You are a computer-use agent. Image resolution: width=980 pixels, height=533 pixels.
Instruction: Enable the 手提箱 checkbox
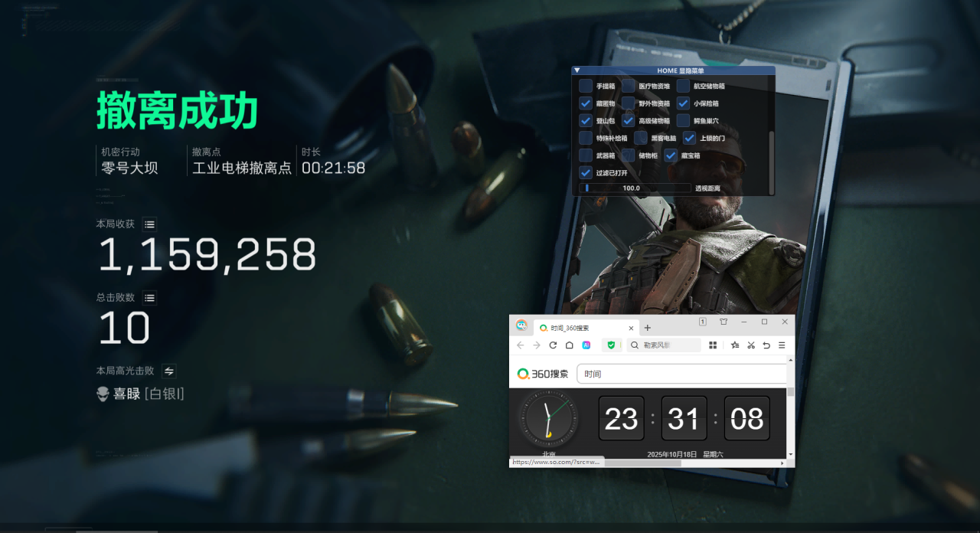pyautogui.click(x=585, y=87)
